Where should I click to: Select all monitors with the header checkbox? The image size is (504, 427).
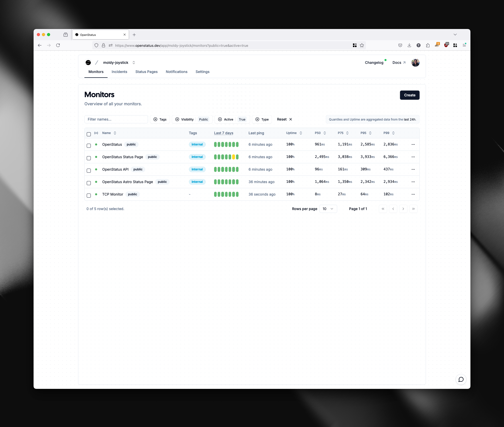tap(89, 134)
